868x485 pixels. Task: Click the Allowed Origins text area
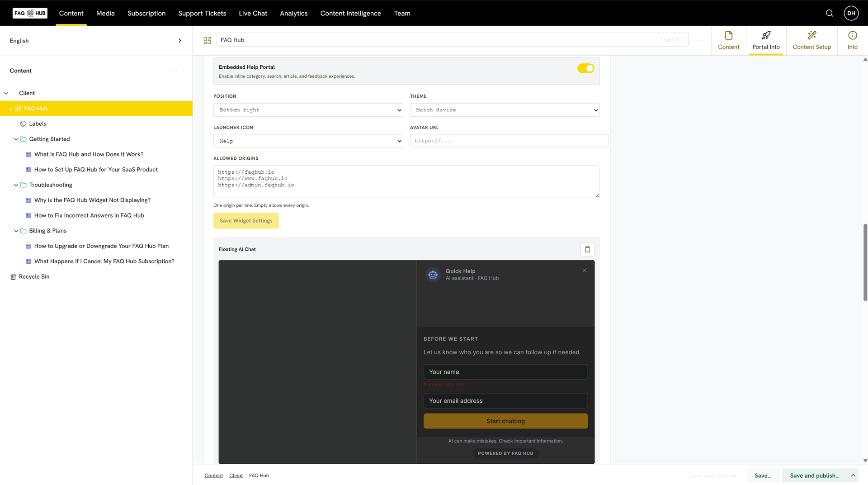[406, 181]
